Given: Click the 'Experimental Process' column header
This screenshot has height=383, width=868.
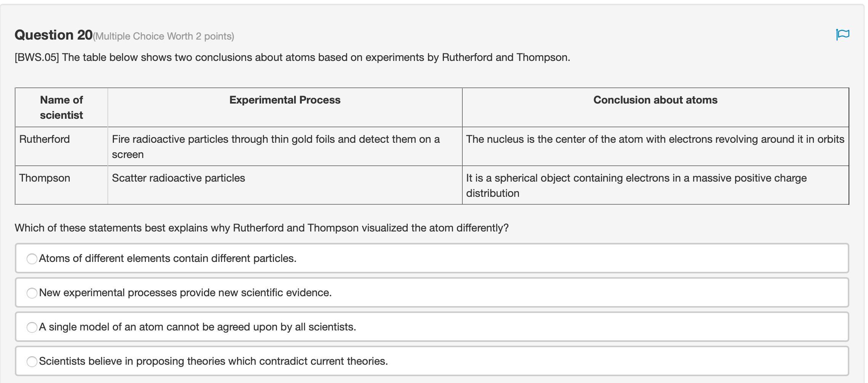Looking at the screenshot, I should coord(285,100).
